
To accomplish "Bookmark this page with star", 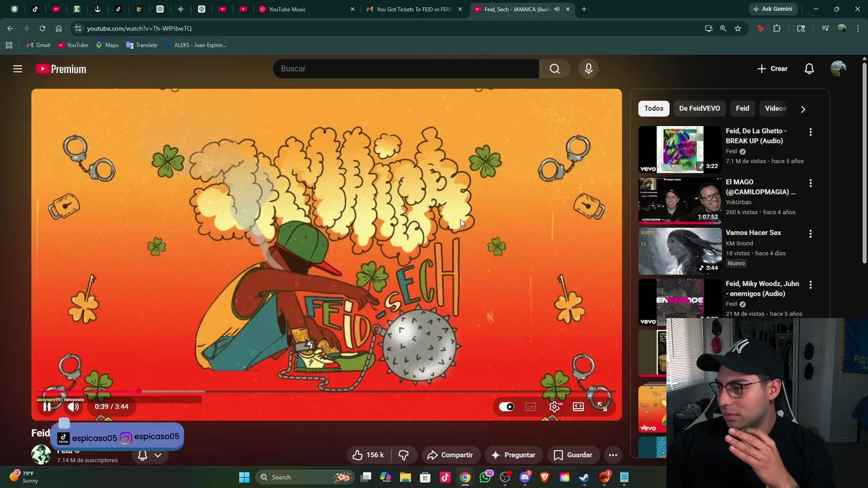I will point(738,28).
